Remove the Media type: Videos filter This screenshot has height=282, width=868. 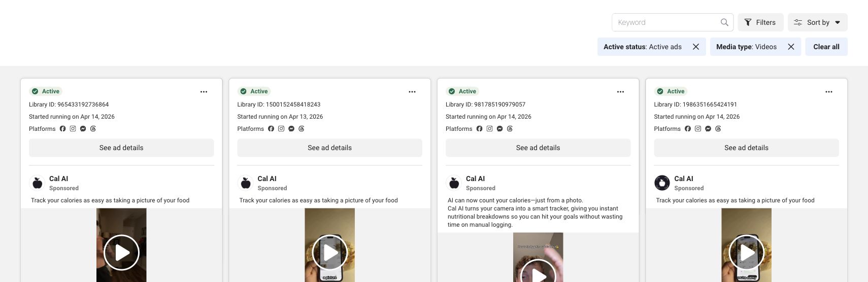click(791, 47)
